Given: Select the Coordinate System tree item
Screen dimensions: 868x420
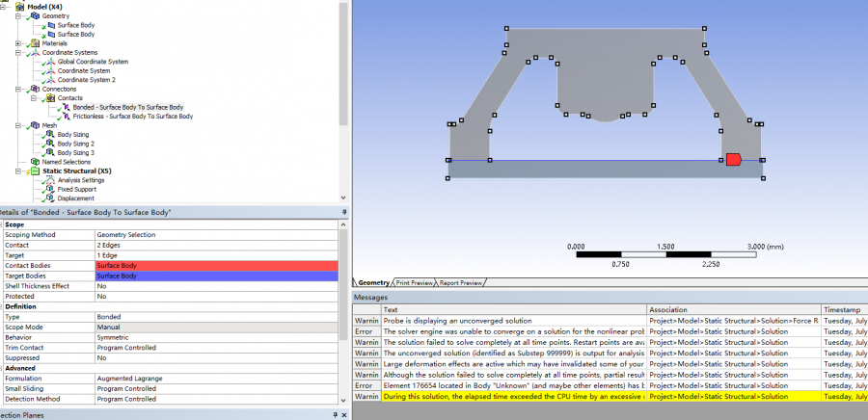Looking at the screenshot, I should (84, 70).
